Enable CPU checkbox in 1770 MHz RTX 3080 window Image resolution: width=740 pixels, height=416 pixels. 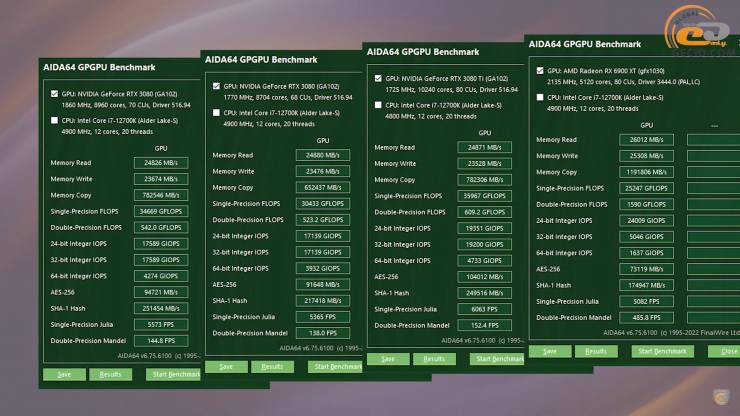[x=216, y=113]
